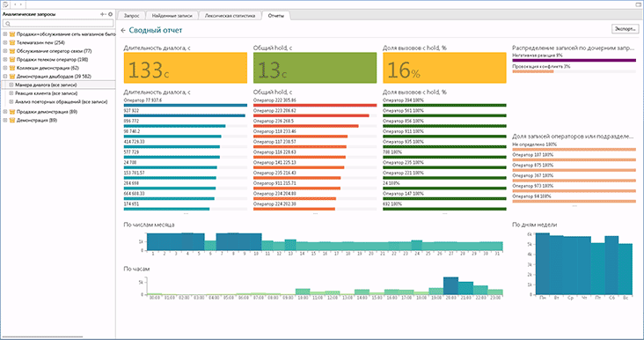Click the Оператор 223 206.62 row
The height and width of the screenshot is (340, 644).
(x=315, y=113)
